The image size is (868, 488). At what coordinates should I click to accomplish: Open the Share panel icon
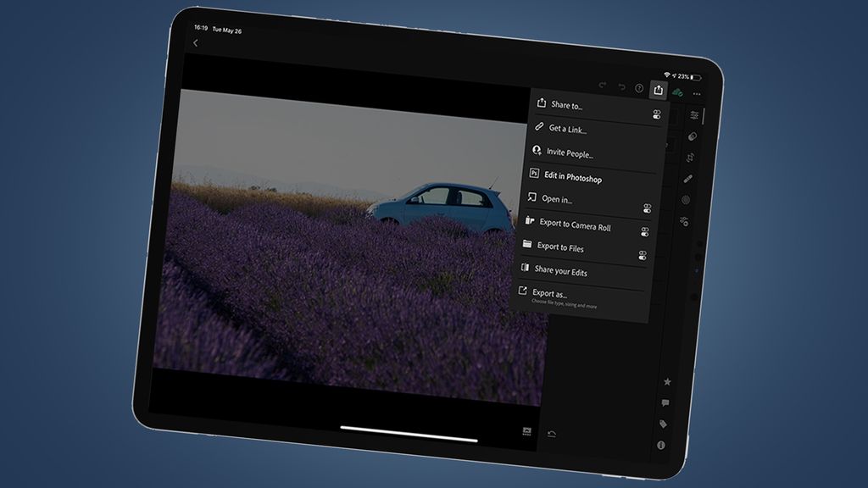tap(658, 89)
